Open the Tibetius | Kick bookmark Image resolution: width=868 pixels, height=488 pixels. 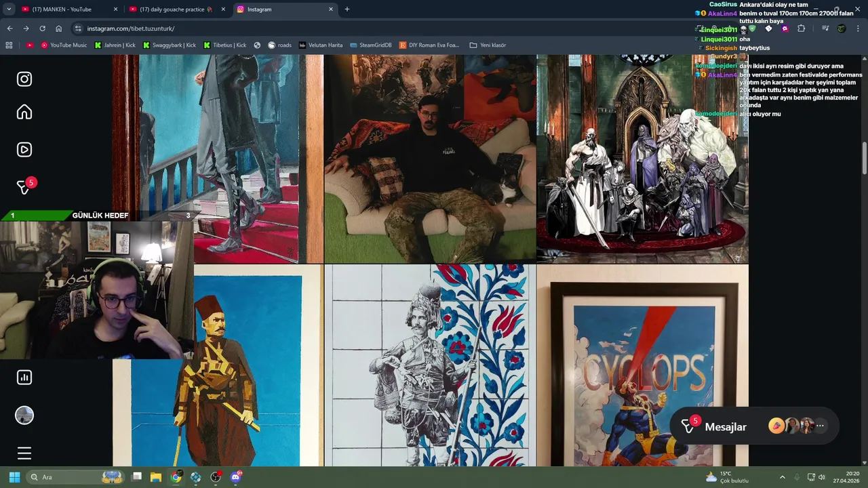coord(224,45)
